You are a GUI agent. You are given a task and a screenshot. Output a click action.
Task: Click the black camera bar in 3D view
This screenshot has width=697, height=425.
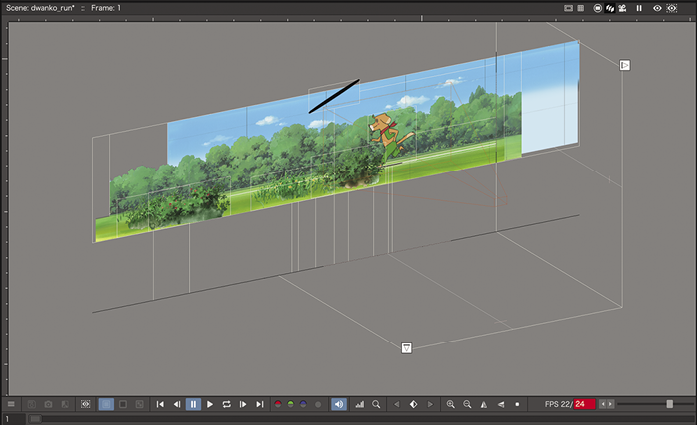[x=334, y=96]
